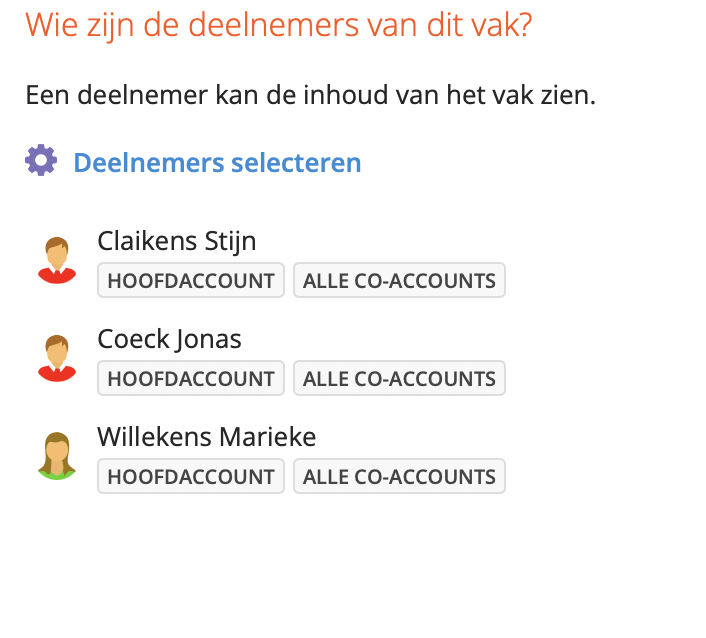Open the Deelnemers selecteren link
Screen dimensions: 706x638
217,163
